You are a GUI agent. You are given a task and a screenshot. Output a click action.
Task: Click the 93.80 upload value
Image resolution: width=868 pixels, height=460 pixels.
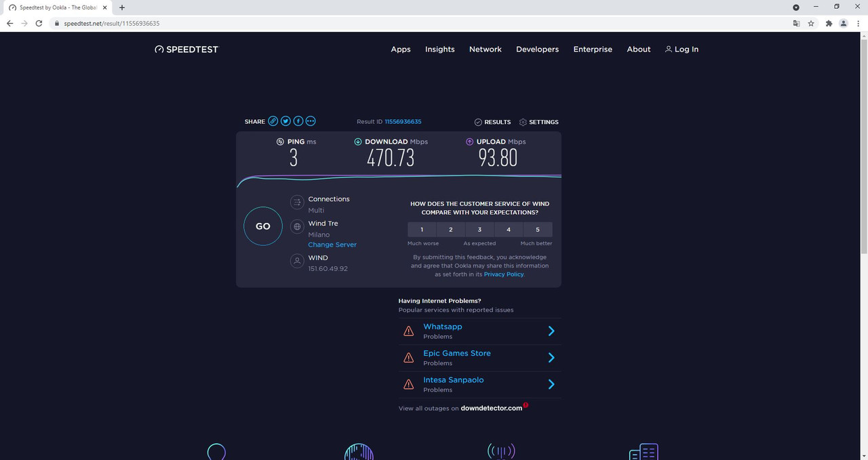[498, 159]
